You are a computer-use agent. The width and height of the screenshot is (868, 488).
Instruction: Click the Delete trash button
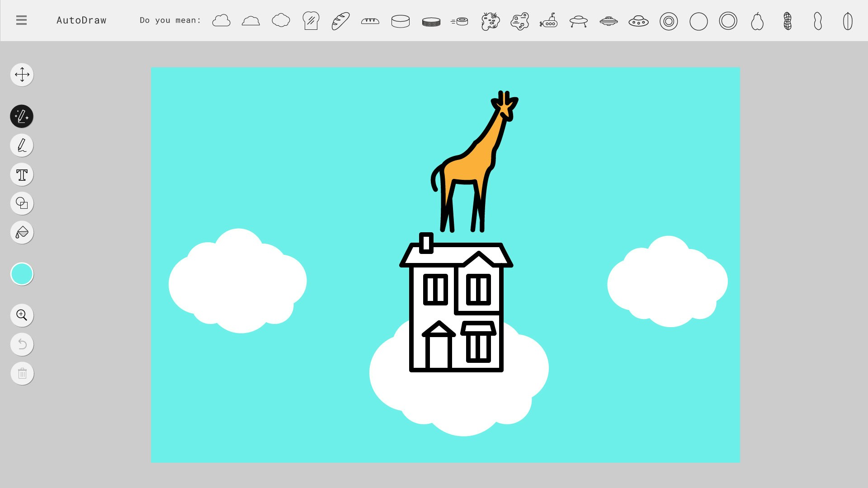coord(22,374)
